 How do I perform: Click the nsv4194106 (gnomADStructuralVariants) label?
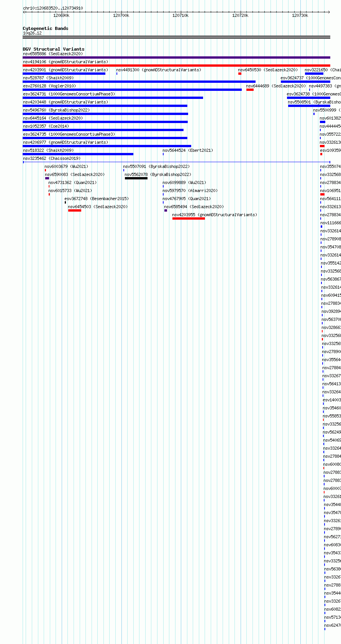tap(66, 62)
